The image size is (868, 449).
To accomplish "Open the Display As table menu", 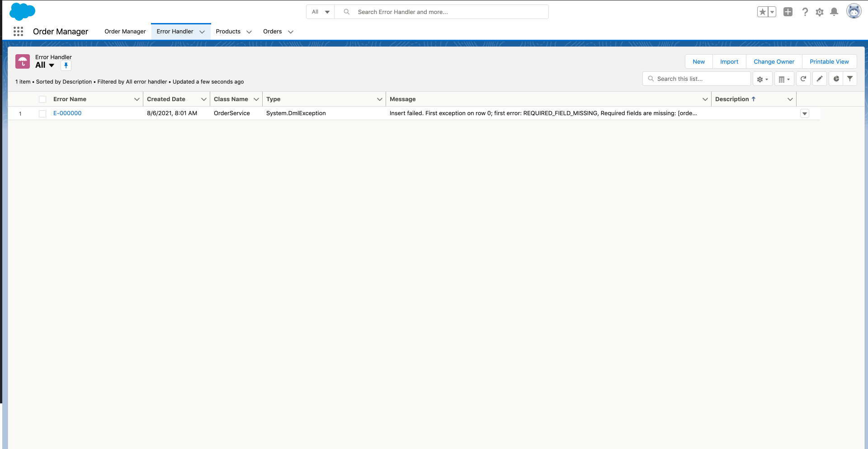I will [784, 79].
